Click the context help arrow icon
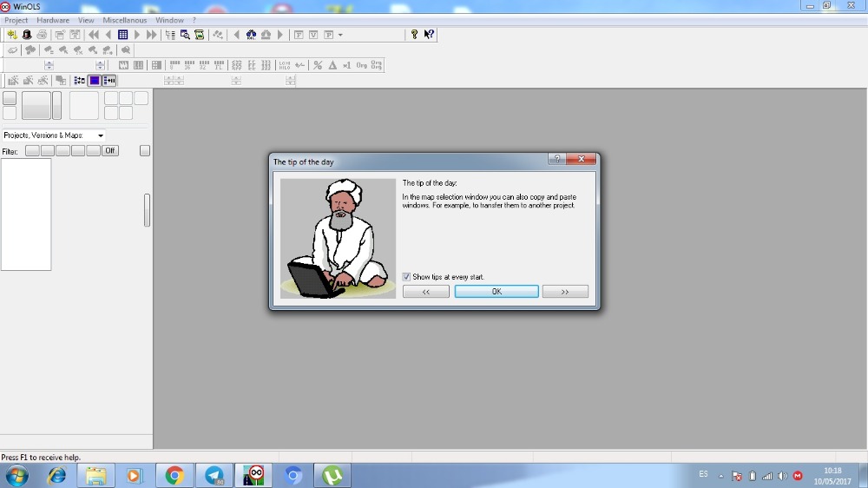Viewport: 868px width, 488px height. coord(429,35)
